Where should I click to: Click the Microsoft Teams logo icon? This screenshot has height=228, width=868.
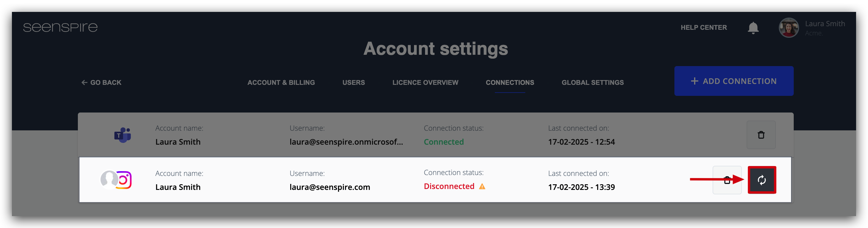click(x=122, y=135)
